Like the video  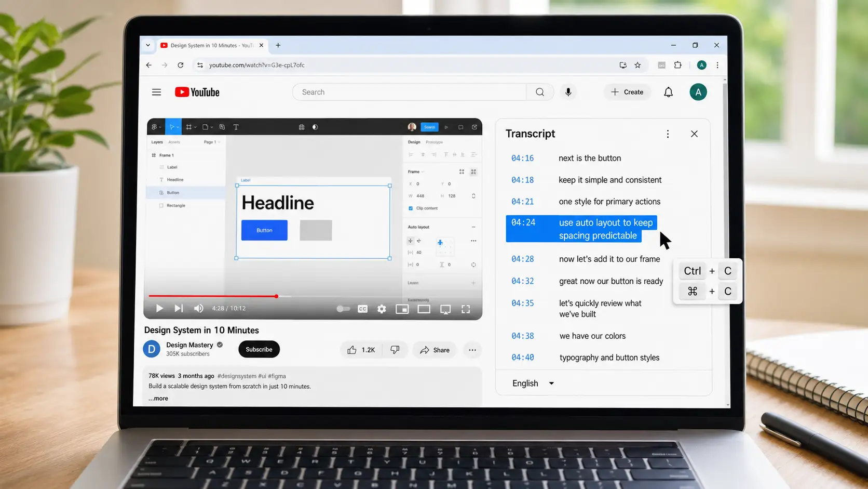coord(361,350)
